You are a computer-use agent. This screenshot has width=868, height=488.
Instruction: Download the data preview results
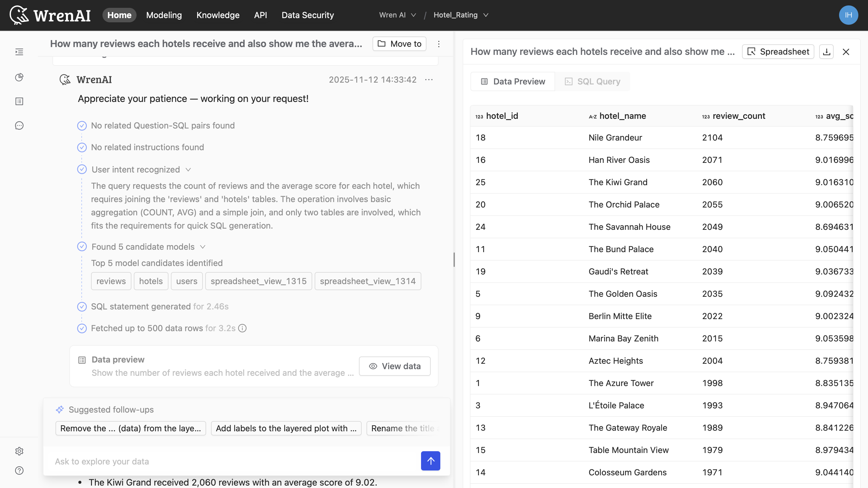click(x=826, y=52)
